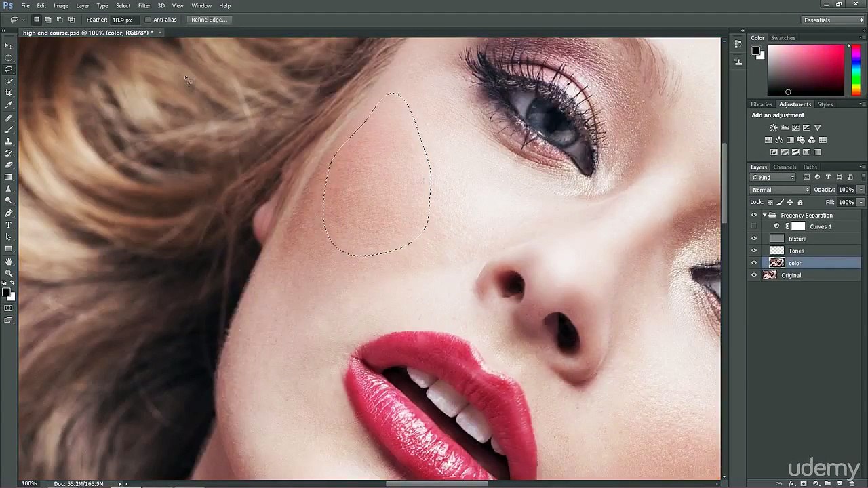Toggle lock transparent pixels
868x488 pixels.
point(770,202)
